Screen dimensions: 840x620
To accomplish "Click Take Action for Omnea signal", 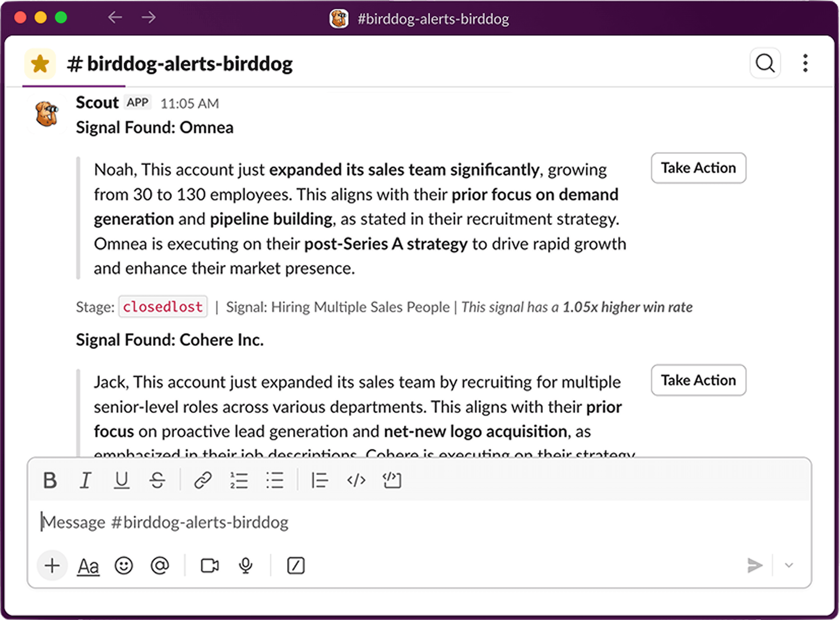I will (698, 168).
